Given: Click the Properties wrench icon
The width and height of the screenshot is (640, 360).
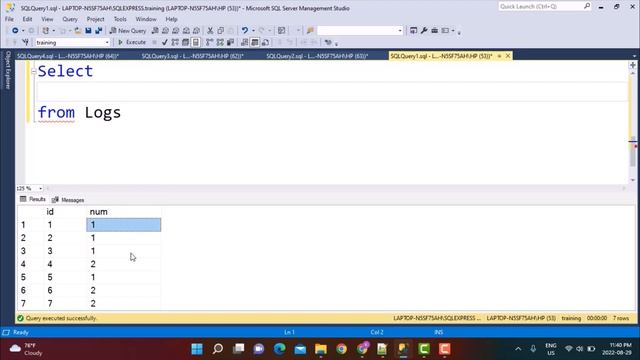Looking at the screenshot, I should point(424,31).
